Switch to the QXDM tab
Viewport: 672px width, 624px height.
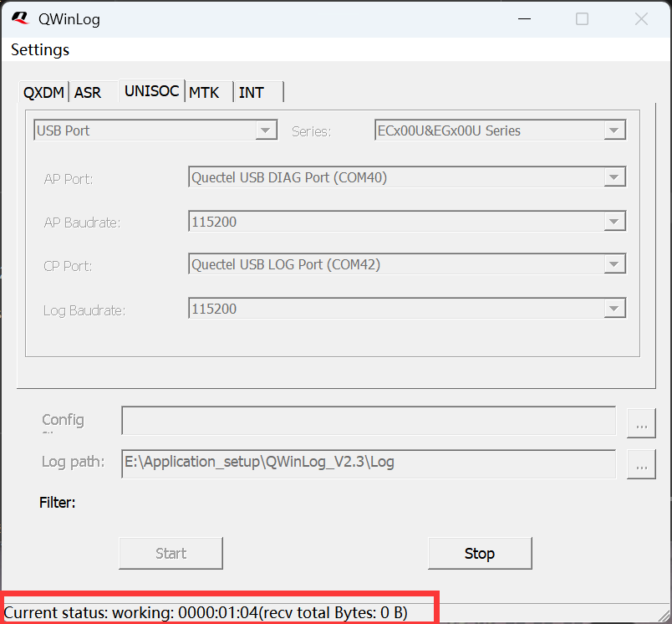[x=43, y=92]
